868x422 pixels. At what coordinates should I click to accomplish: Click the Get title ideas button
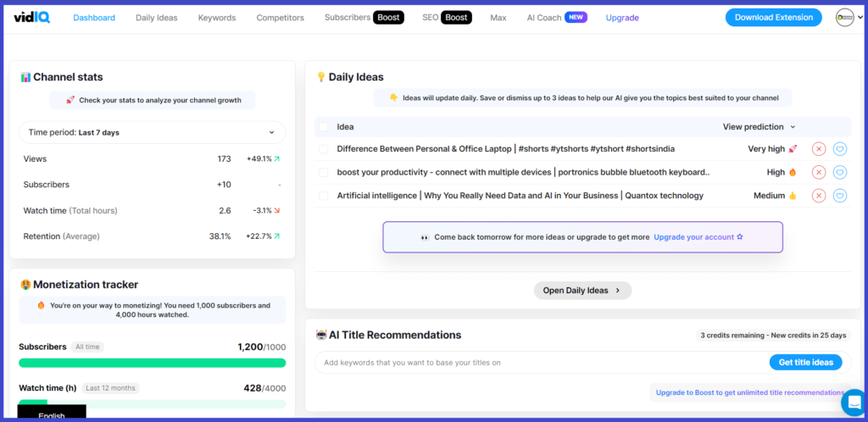805,363
